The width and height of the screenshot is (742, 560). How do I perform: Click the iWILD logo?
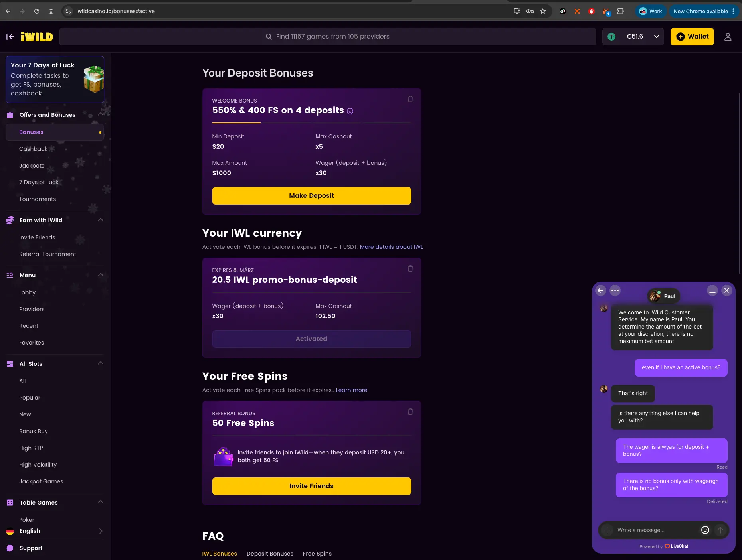click(37, 37)
